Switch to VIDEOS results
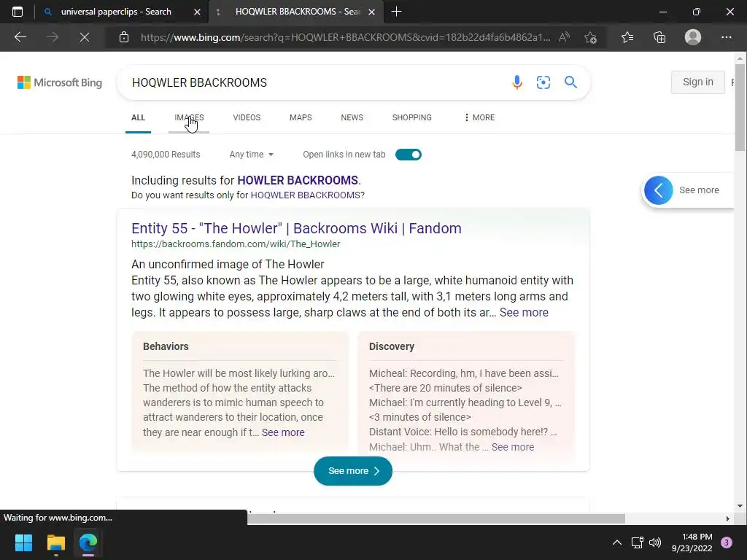Viewport: 747px width, 560px height. tap(247, 117)
